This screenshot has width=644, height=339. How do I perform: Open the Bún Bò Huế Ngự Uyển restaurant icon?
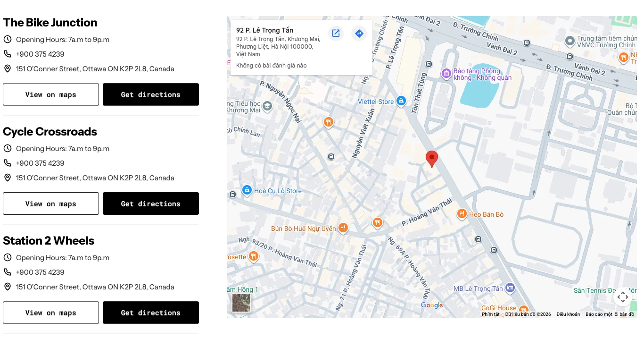click(x=343, y=228)
